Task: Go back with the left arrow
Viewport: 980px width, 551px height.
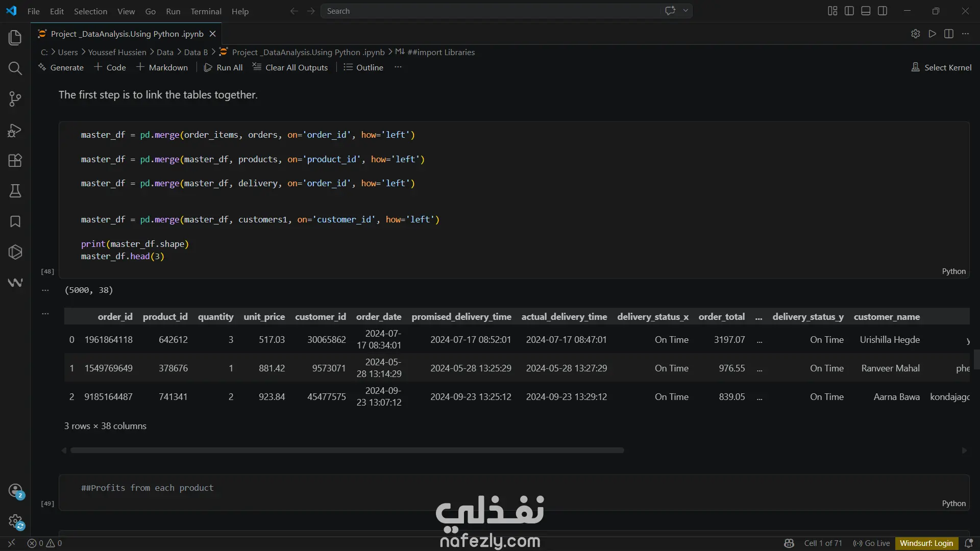Action: [294, 11]
